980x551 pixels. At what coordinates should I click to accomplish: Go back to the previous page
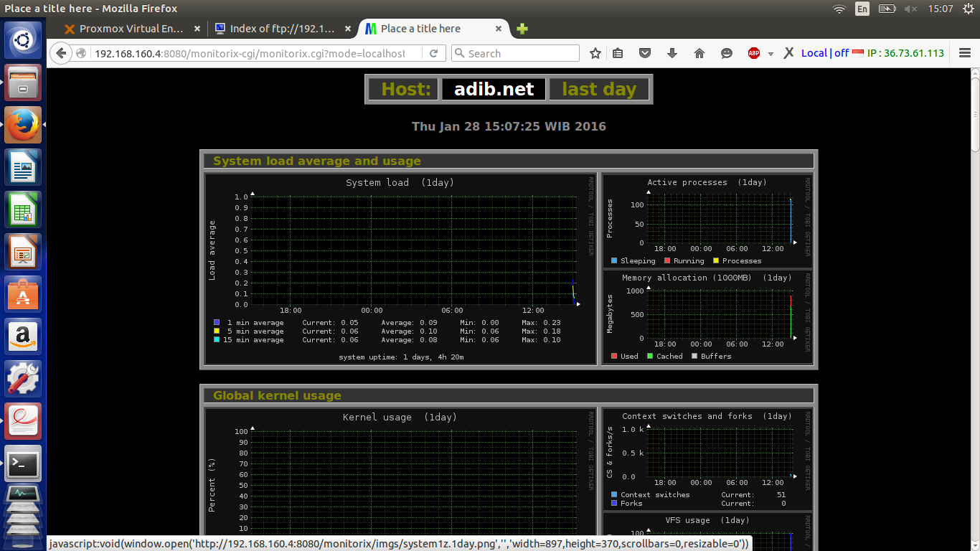click(61, 53)
